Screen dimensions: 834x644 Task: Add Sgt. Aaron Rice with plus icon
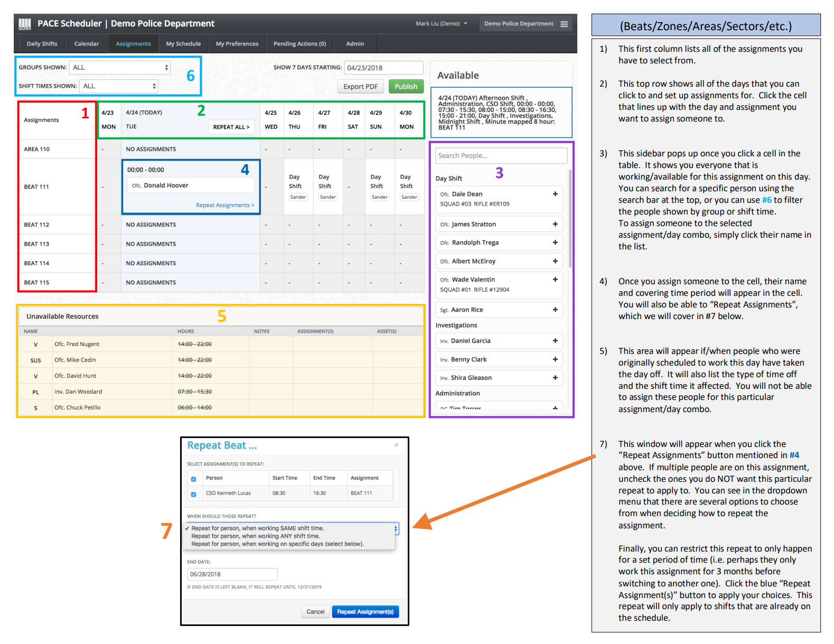(x=555, y=310)
